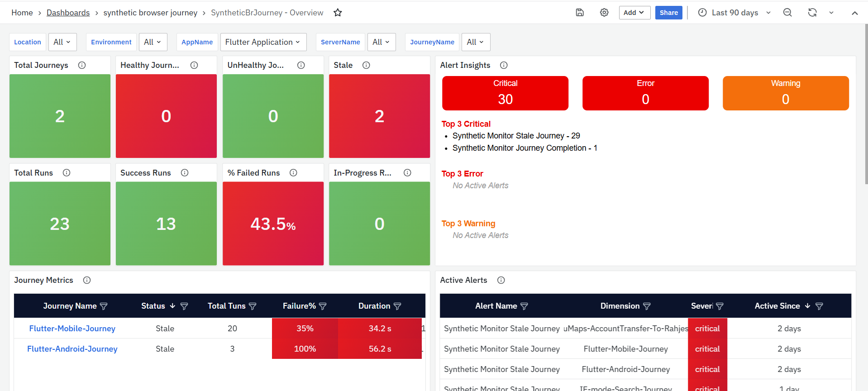Expand the Last 90 days time picker

pyautogui.click(x=734, y=13)
